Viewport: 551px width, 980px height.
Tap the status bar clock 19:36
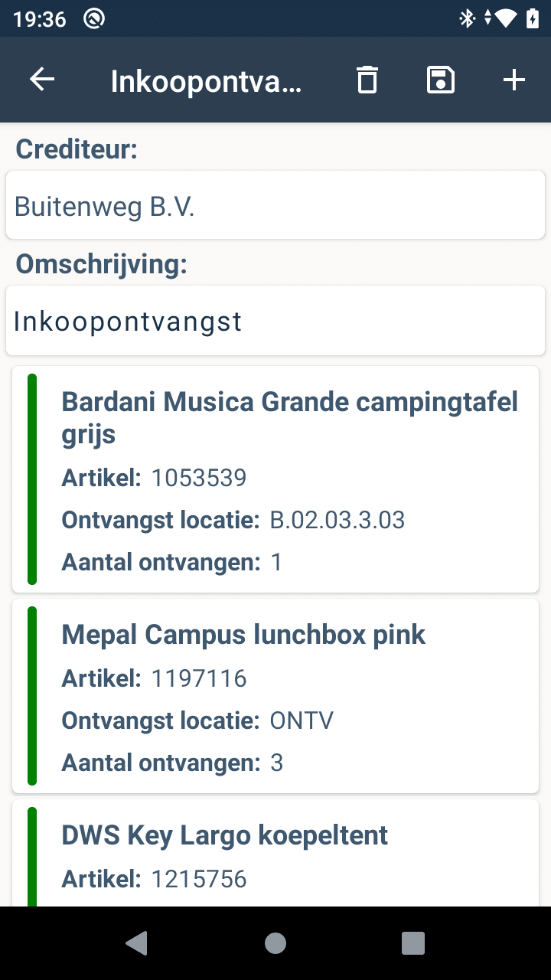40,18
